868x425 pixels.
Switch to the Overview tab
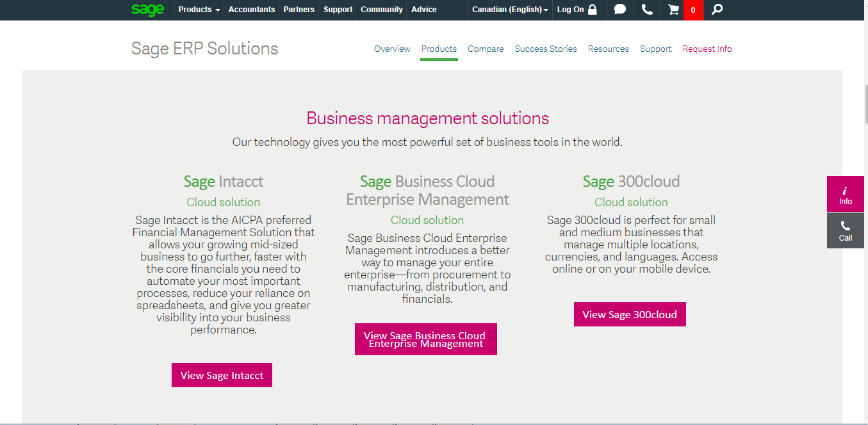coord(392,49)
